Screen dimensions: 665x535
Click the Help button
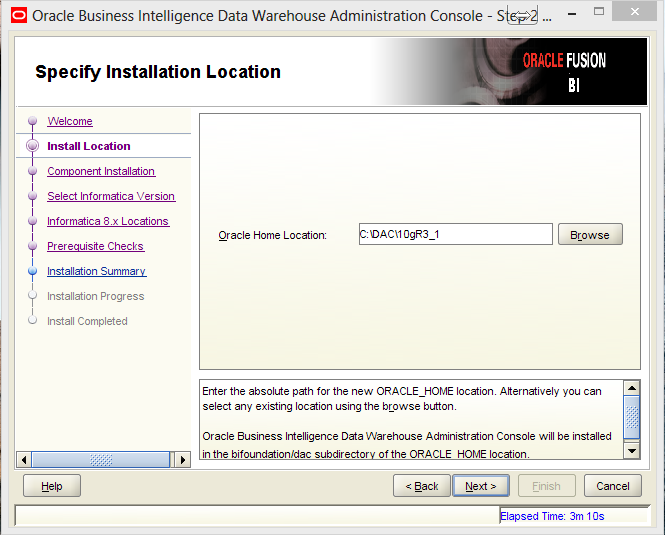[x=52, y=486]
